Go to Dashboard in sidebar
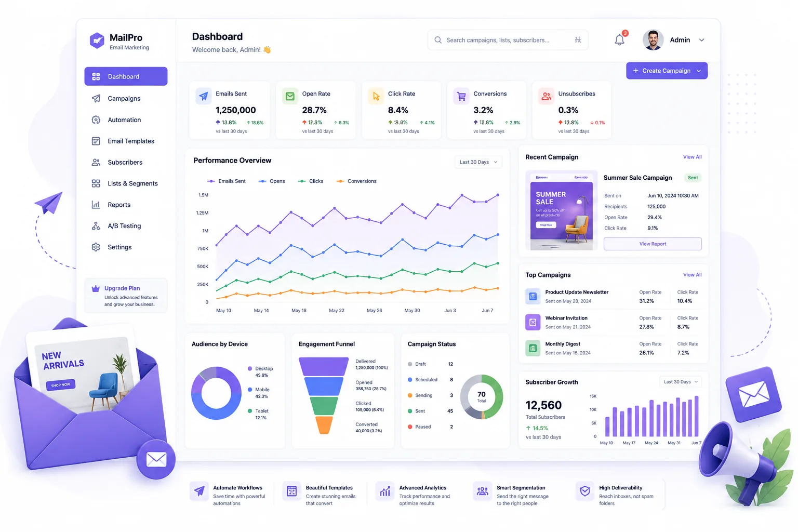The height and width of the screenshot is (532, 798). point(126,76)
